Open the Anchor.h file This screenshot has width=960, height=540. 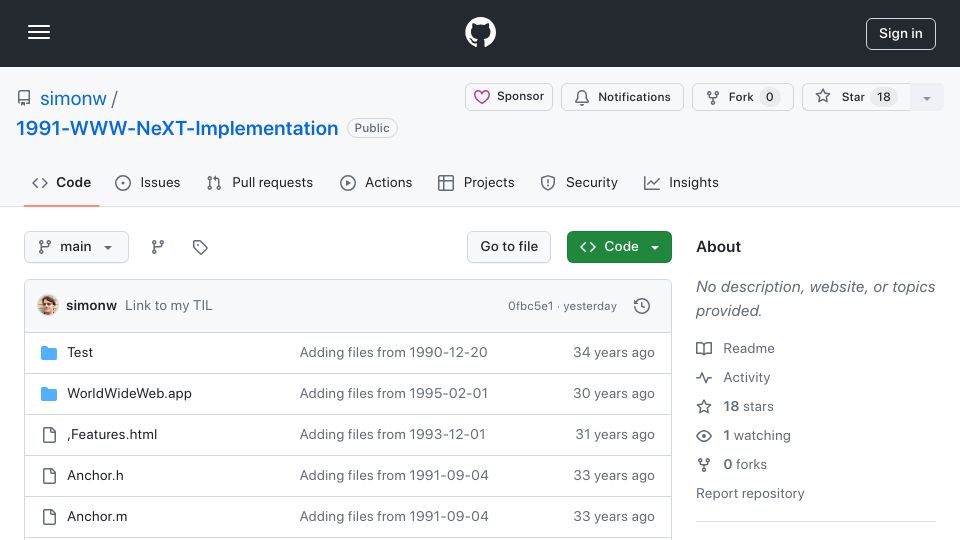tap(96, 476)
